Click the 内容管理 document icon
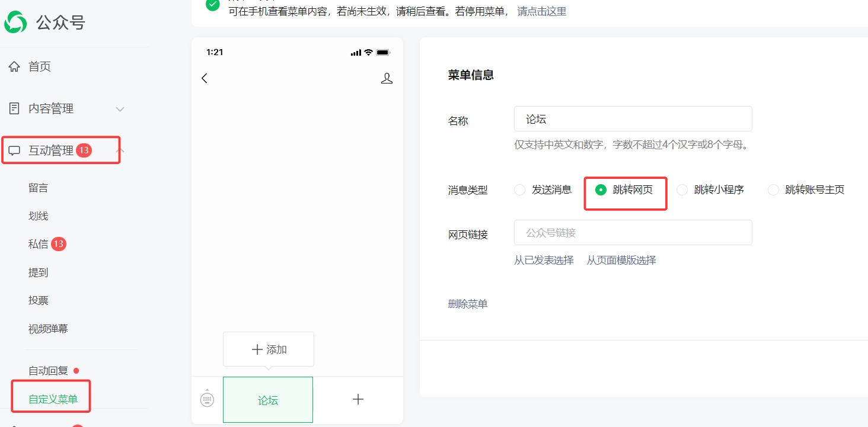This screenshot has height=427, width=868. point(14,108)
